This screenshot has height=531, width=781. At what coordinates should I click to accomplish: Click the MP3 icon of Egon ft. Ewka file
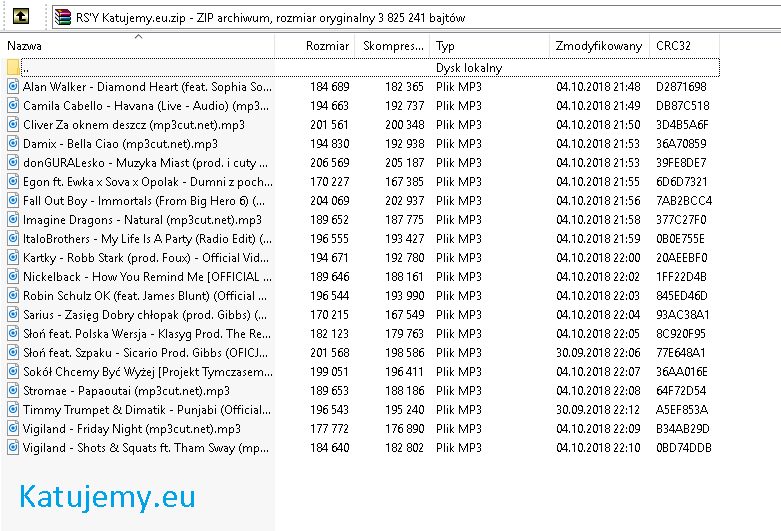13,181
